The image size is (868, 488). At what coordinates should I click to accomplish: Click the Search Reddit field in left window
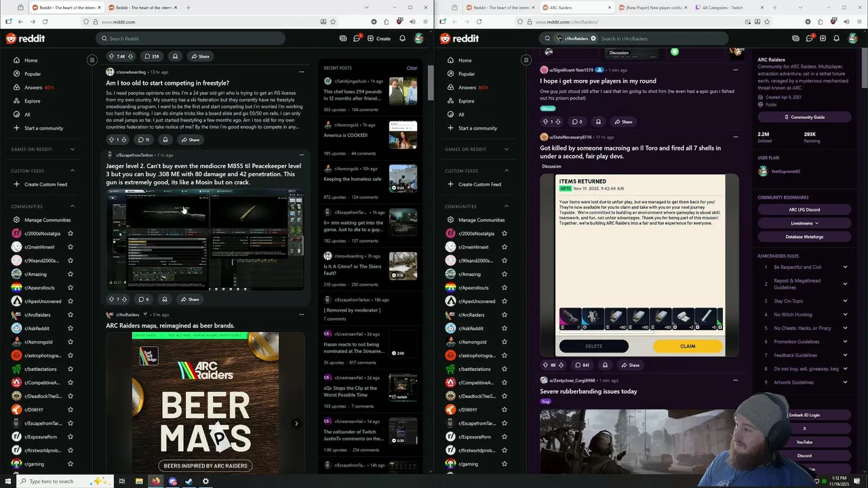point(191,39)
